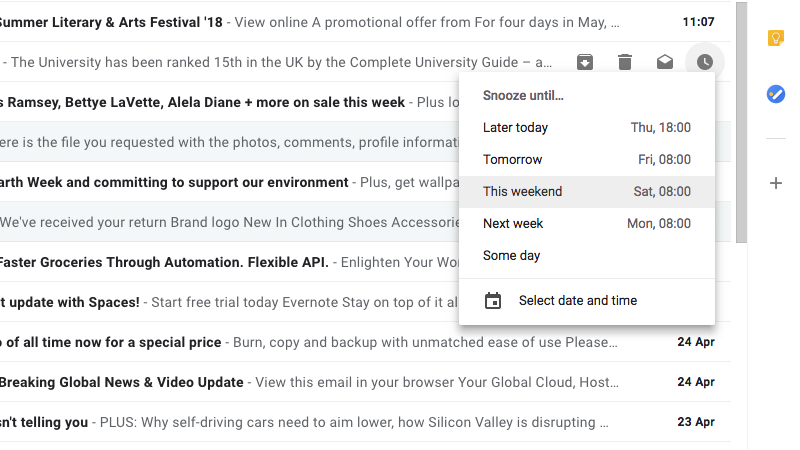Open the Google Tasks sidebar icon
Screen dimensions: 800x450
tap(775, 94)
